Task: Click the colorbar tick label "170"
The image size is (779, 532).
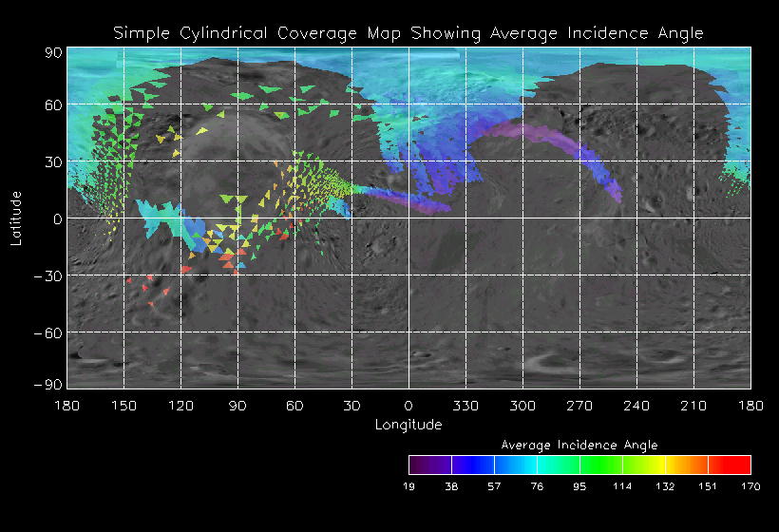Action: tap(750, 486)
